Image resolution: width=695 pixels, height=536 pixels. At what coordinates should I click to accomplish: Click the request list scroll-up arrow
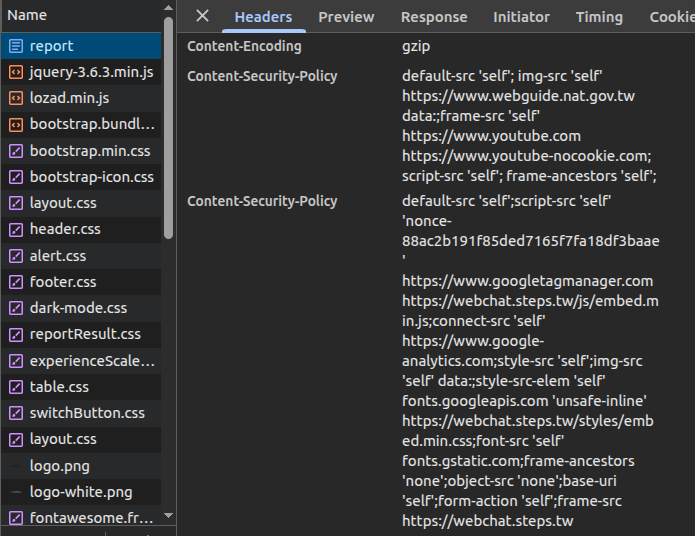coord(168,8)
